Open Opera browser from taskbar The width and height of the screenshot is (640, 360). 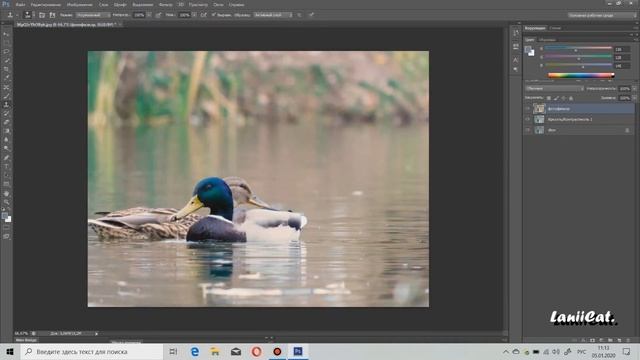click(x=256, y=351)
